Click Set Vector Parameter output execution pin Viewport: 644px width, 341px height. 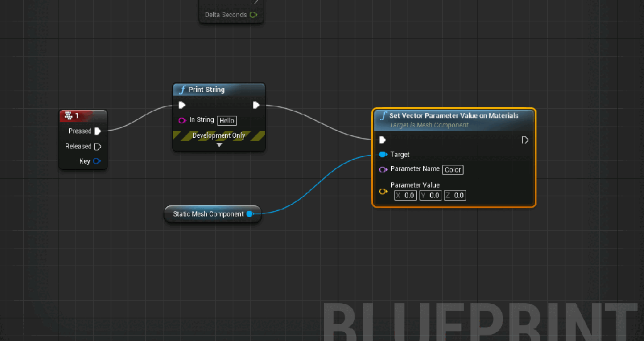(525, 140)
